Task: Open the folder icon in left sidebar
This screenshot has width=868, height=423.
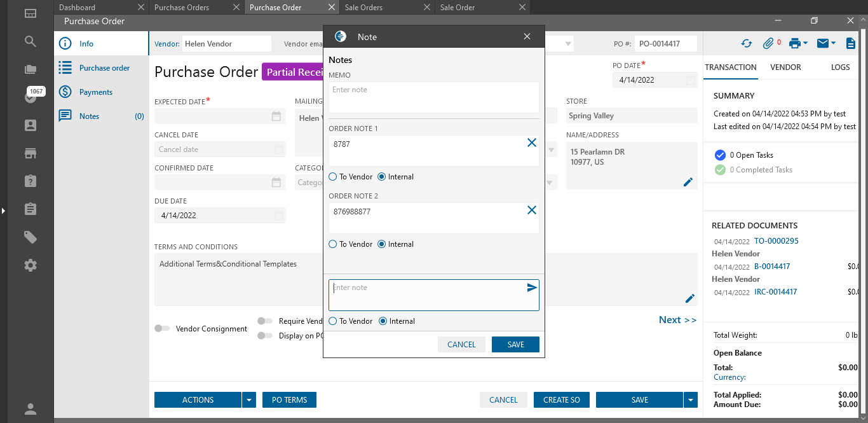Action: tap(31, 69)
